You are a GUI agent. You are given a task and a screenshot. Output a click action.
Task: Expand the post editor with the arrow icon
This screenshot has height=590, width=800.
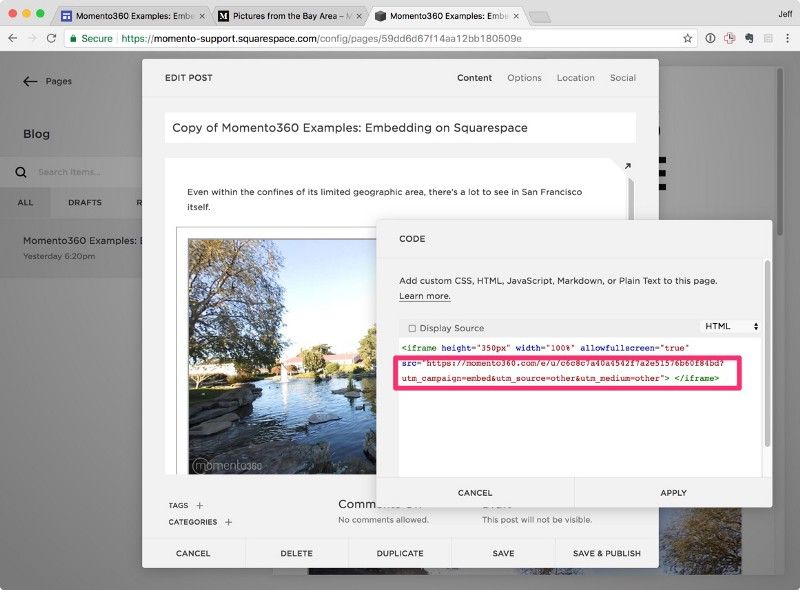tap(628, 166)
